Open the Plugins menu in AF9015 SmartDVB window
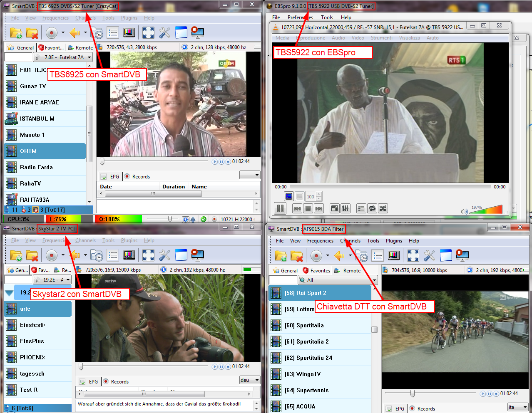 coord(394,241)
